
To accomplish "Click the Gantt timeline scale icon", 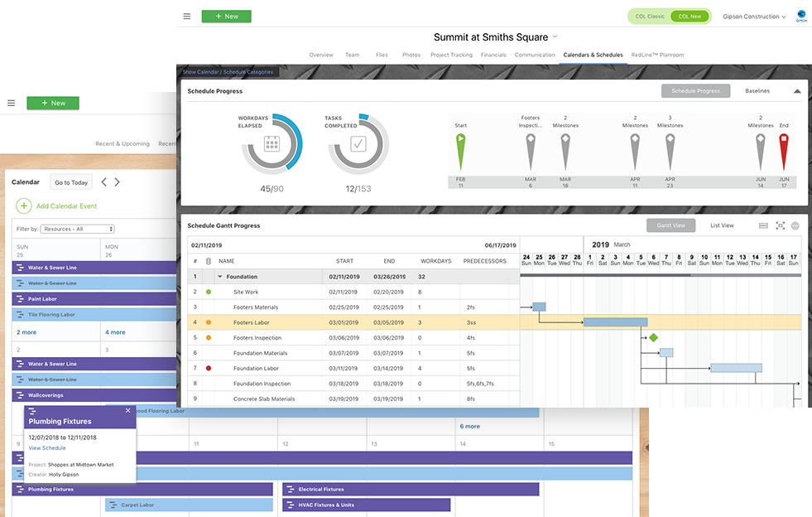I will coord(763,225).
